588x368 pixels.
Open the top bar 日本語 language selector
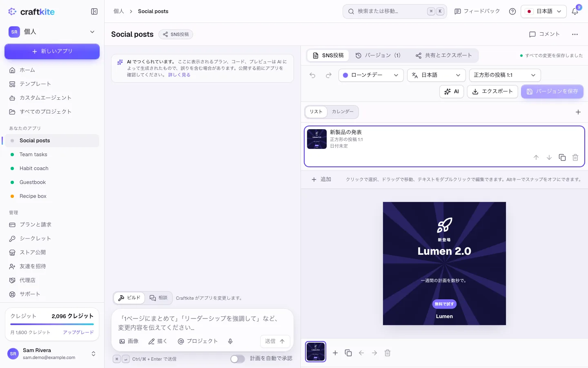543,11
